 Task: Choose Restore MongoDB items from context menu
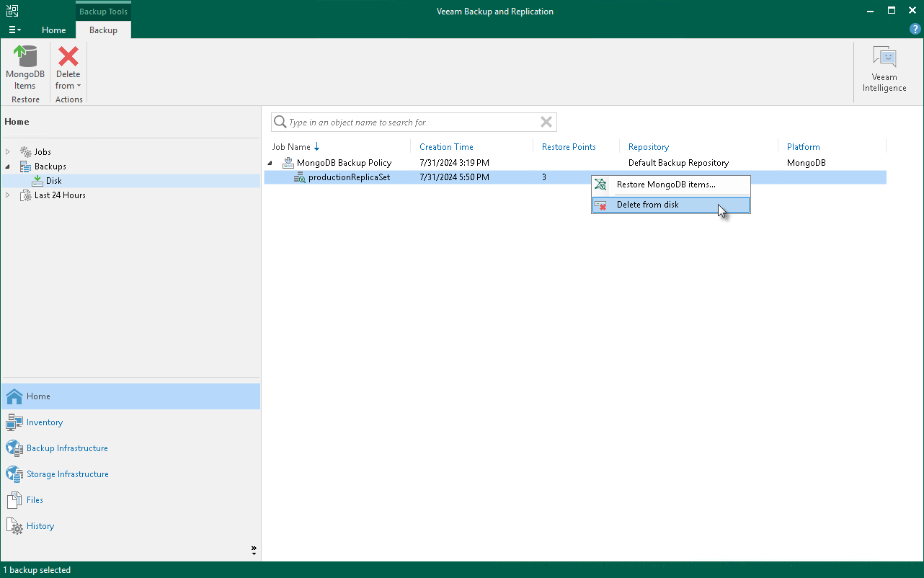click(x=671, y=185)
